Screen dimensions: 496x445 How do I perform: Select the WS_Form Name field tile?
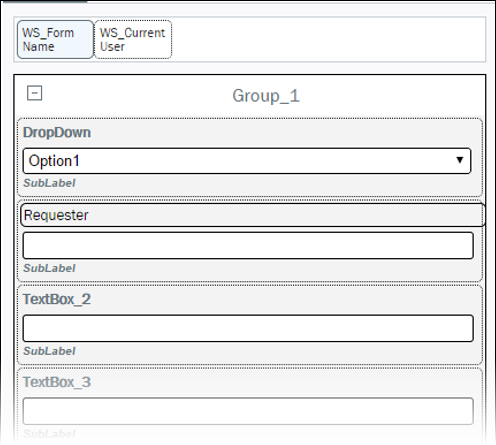(x=55, y=39)
